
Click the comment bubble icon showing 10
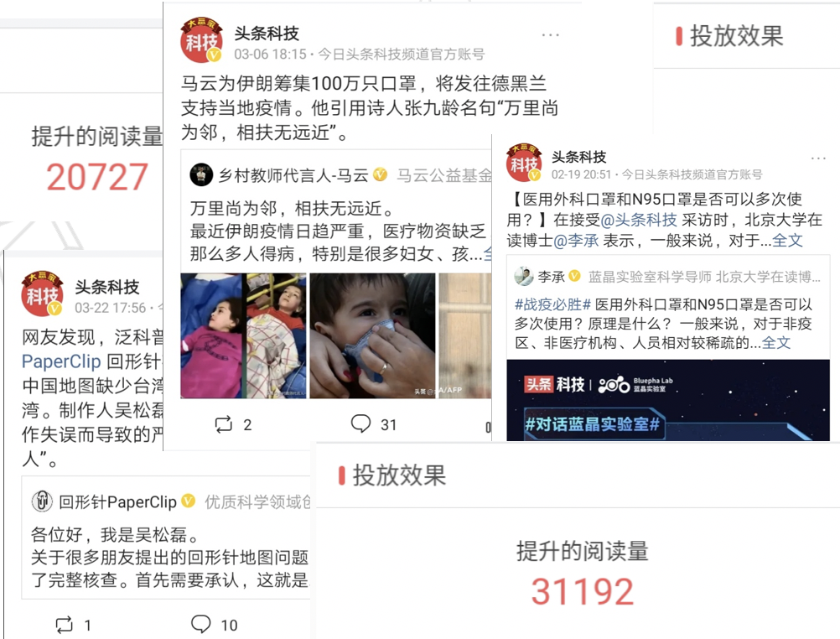pos(201,623)
